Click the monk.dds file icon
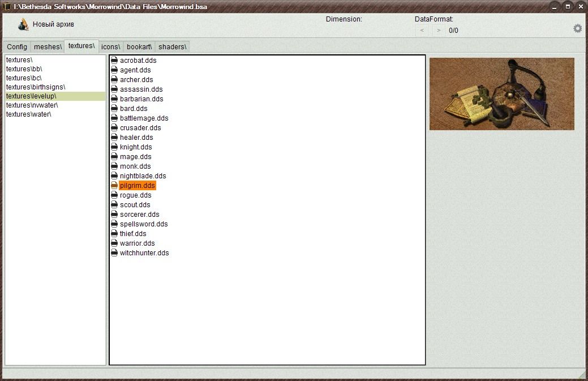This screenshot has height=381, width=588. (x=114, y=166)
